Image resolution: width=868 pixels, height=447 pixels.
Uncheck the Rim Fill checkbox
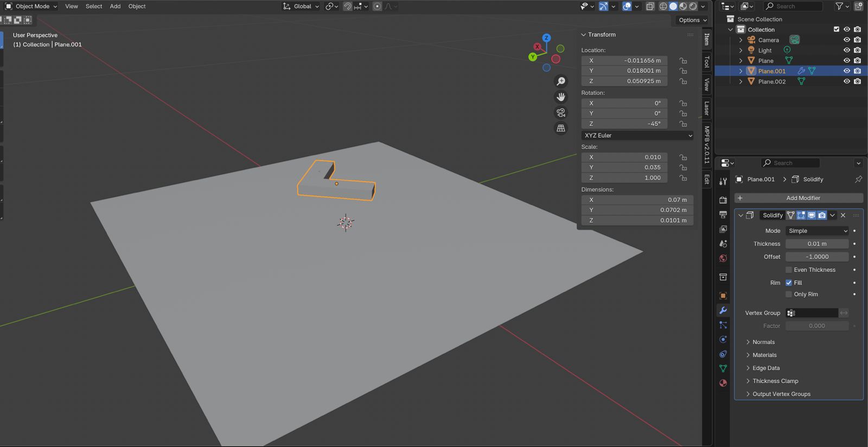tap(789, 283)
